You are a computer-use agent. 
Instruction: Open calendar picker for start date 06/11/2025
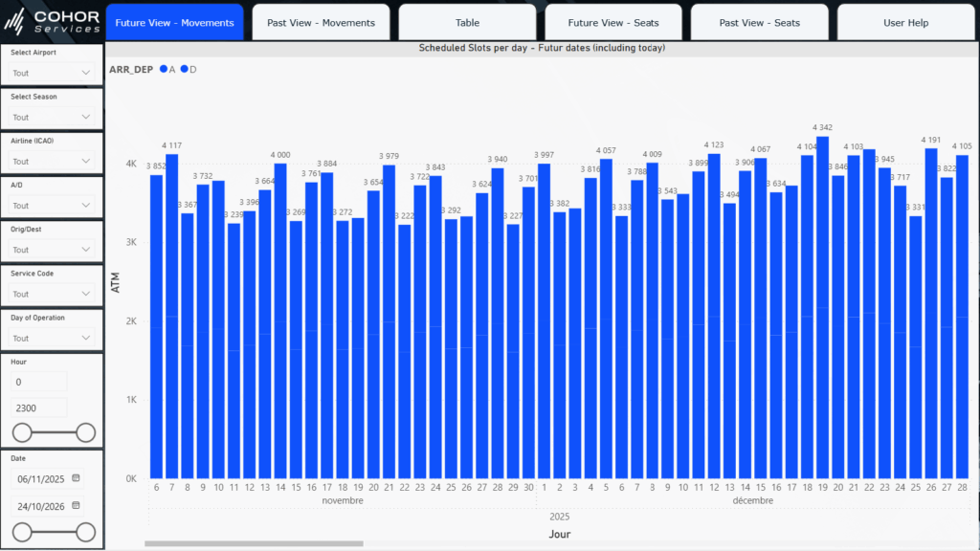77,477
